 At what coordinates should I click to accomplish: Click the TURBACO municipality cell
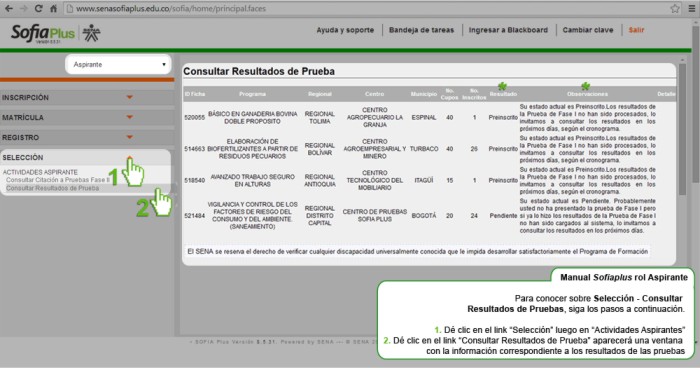(x=424, y=149)
